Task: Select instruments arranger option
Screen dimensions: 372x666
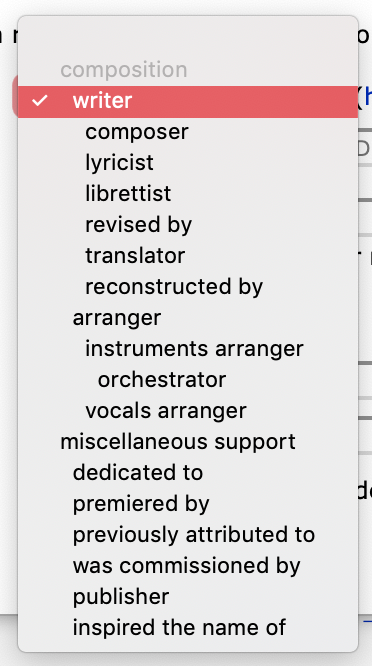Action: (188, 349)
